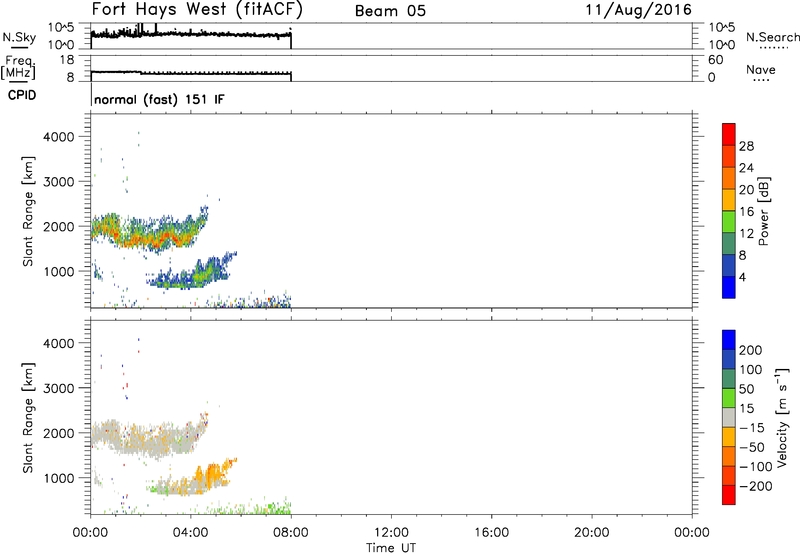Click the orange velocity patch near 1000 km
The width and height of the screenshot is (800, 554).
(212, 474)
